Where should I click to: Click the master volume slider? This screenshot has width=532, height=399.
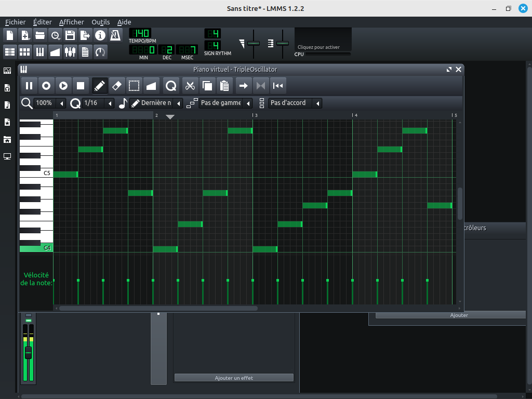(254, 43)
